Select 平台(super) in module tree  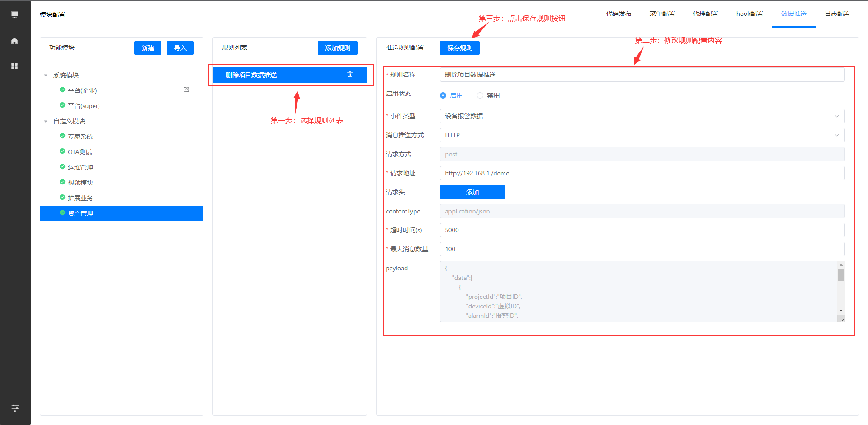pos(84,106)
